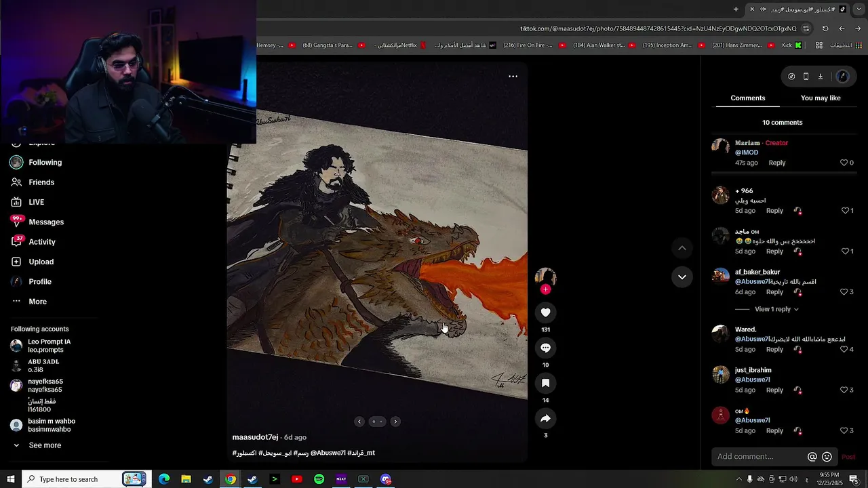The image size is (868, 488).
Task: Open the three-dot options menu on the photo
Action: pyautogui.click(x=513, y=76)
